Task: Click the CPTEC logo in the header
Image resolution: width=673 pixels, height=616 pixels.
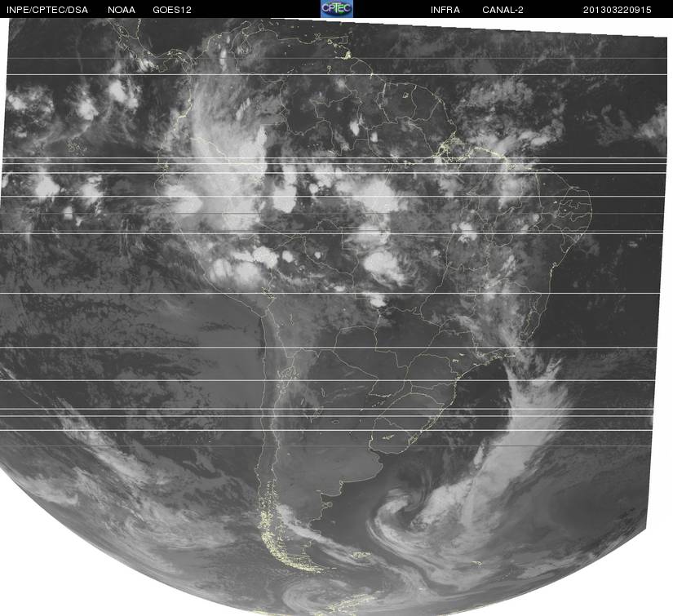Action: click(x=336, y=9)
